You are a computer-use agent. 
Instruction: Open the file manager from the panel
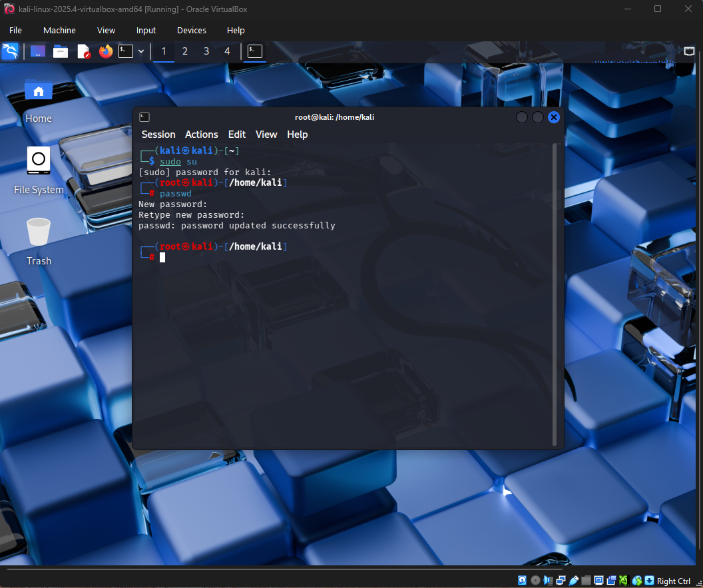tap(61, 51)
